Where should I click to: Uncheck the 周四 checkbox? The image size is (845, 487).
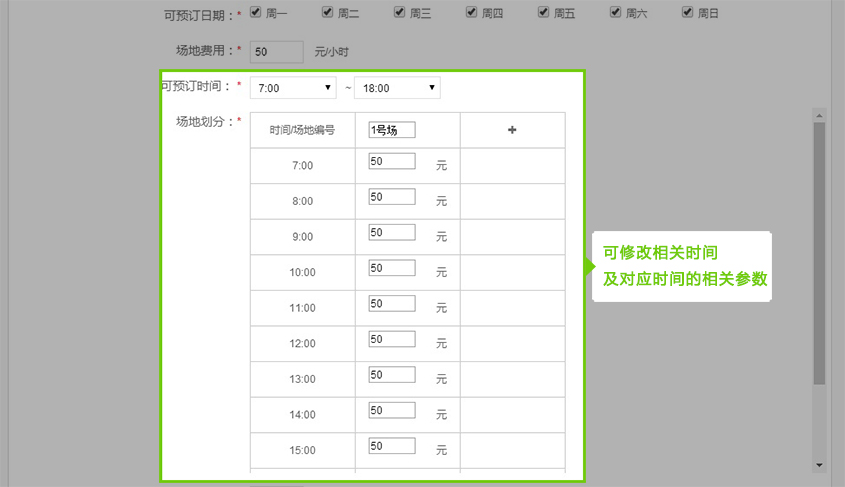click(472, 13)
